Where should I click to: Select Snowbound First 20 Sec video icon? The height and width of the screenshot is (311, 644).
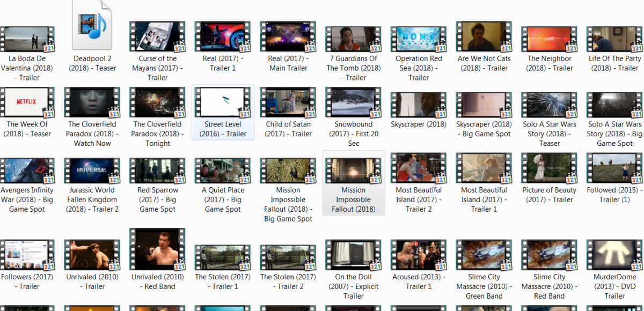pos(354,102)
